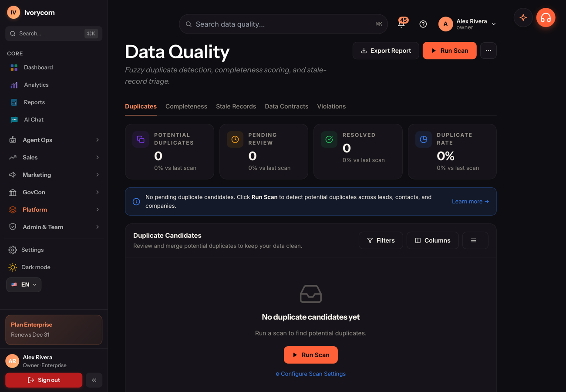This screenshot has height=392, width=566.
Task: Click the help question mark icon
Action: point(423,24)
